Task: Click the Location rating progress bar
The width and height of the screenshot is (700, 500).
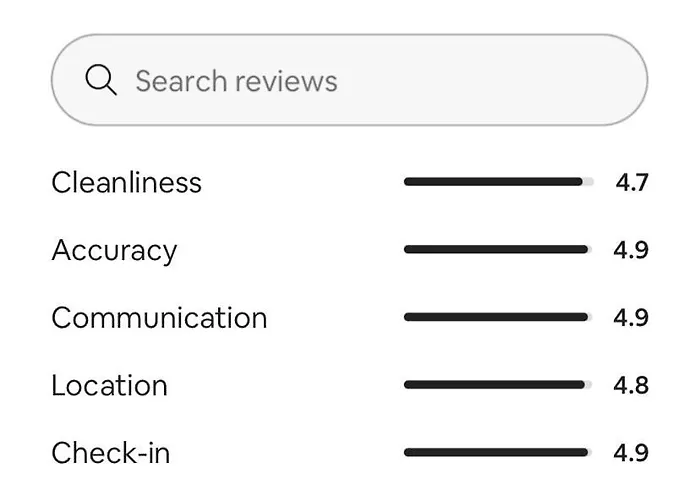Action: pos(497,385)
